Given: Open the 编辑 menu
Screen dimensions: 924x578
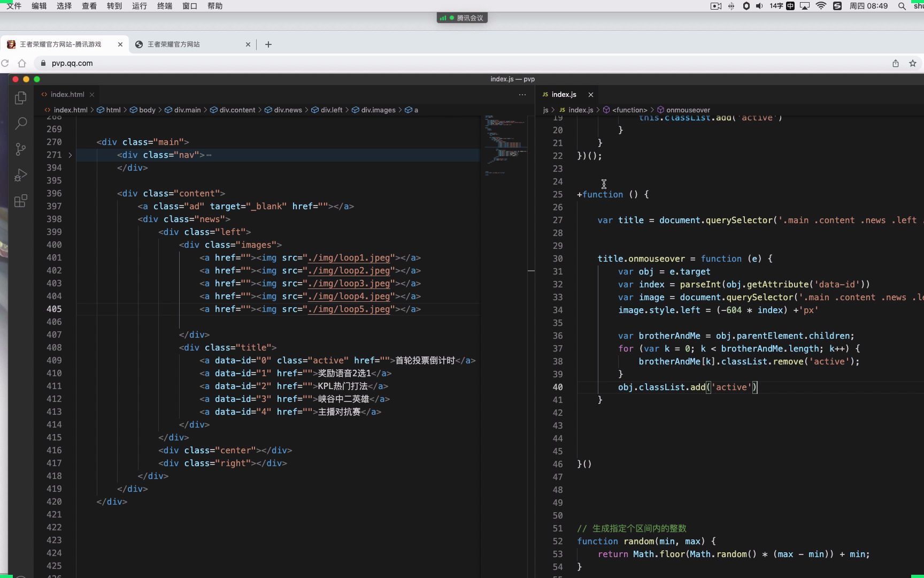Looking at the screenshot, I should (x=39, y=6).
